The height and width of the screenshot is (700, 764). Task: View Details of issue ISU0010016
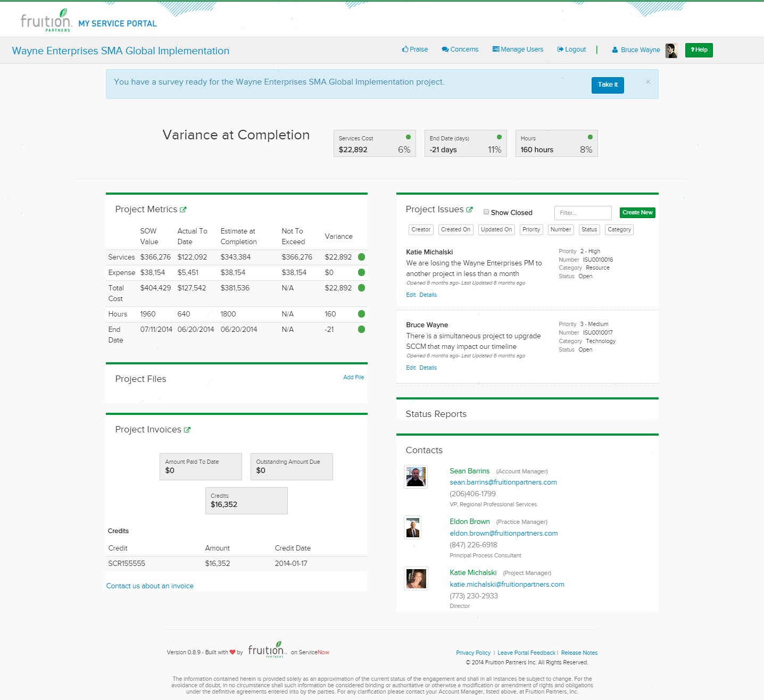coord(428,295)
